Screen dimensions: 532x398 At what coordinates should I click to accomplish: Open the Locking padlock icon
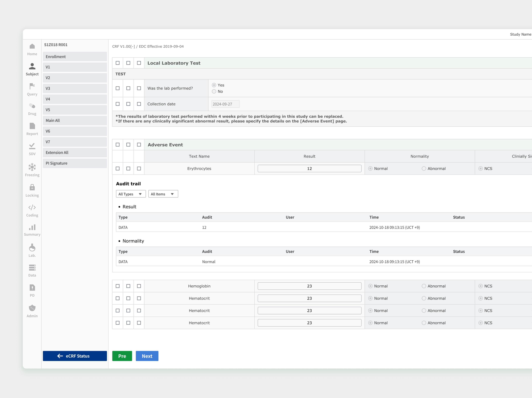coord(32,187)
